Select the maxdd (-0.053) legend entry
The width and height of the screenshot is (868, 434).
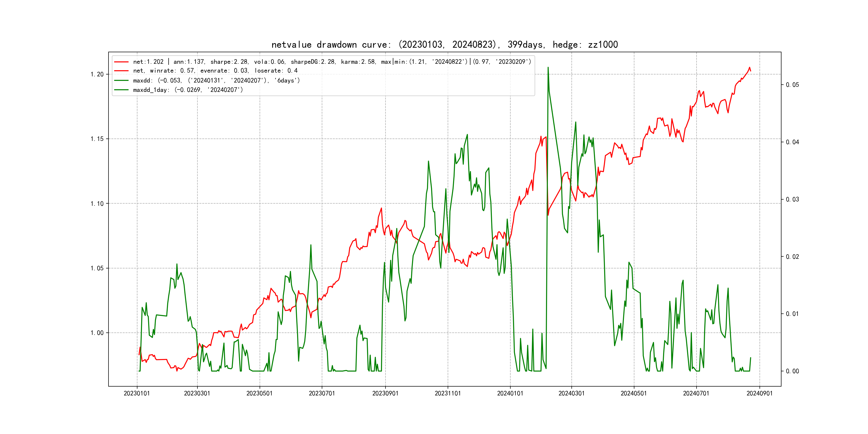216,81
